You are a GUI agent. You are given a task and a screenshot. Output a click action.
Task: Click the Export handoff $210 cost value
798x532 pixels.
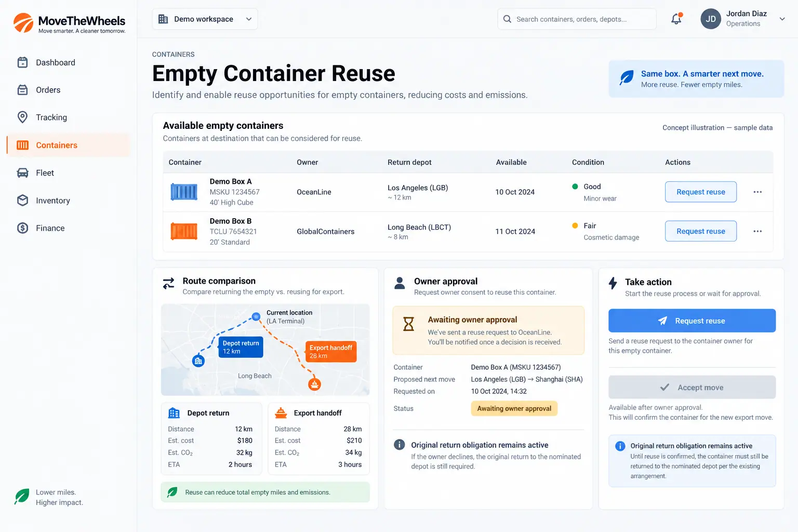pos(354,441)
